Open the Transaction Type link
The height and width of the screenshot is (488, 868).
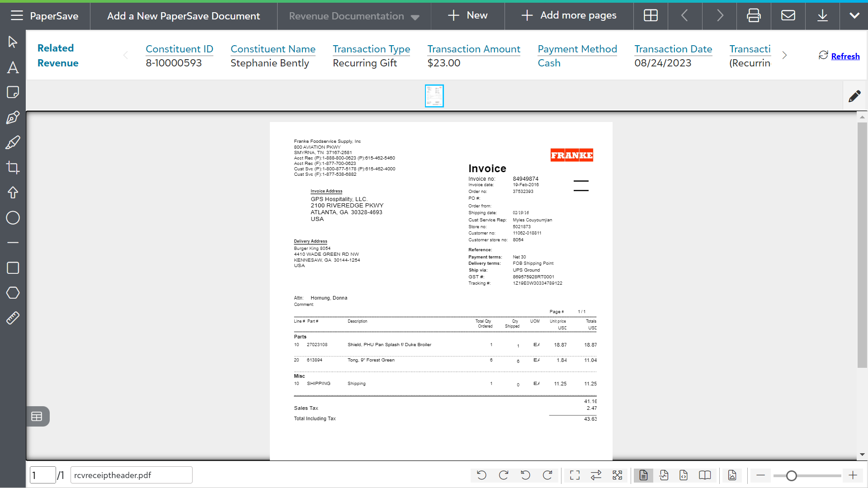372,49
